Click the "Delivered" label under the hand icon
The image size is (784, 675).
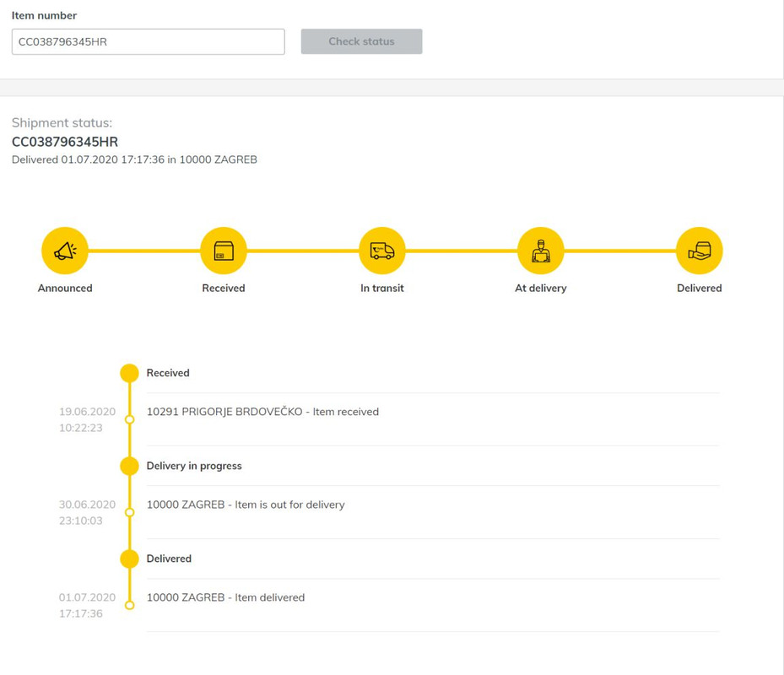coord(699,288)
